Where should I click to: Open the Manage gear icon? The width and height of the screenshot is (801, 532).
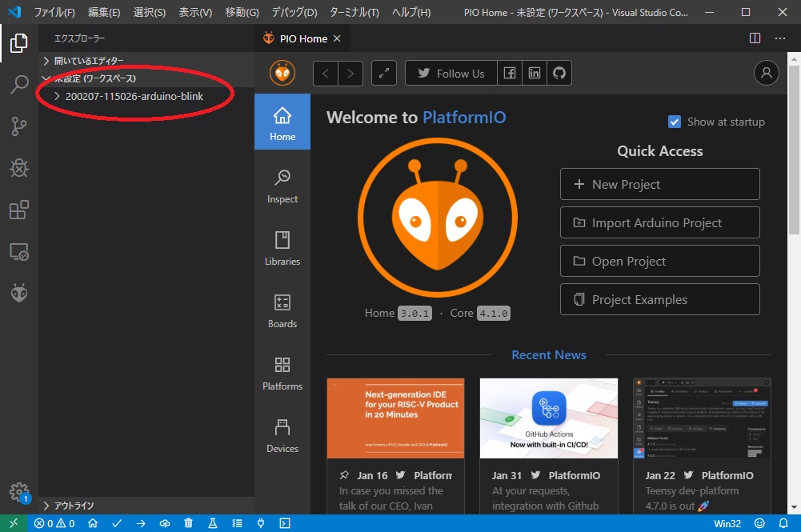point(19,492)
